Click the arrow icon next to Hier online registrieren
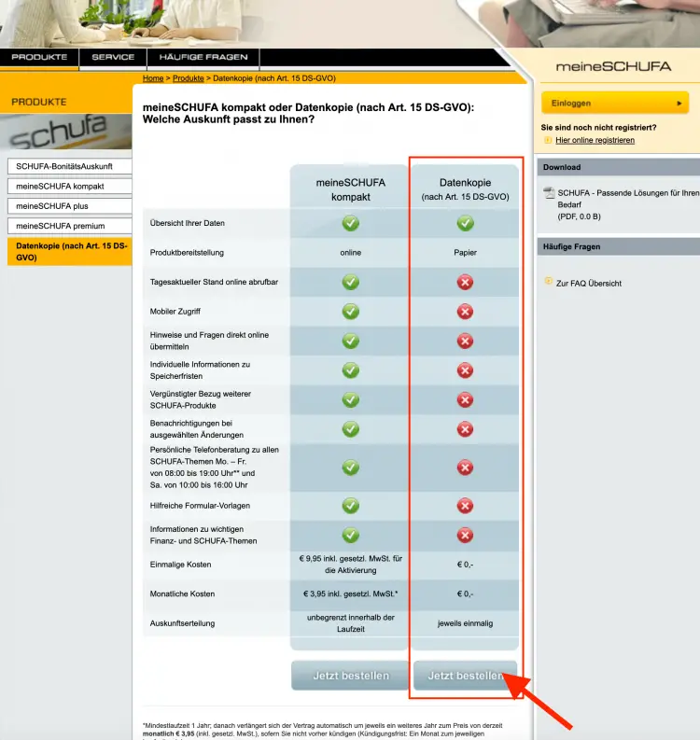This screenshot has height=740, width=700. click(x=548, y=140)
